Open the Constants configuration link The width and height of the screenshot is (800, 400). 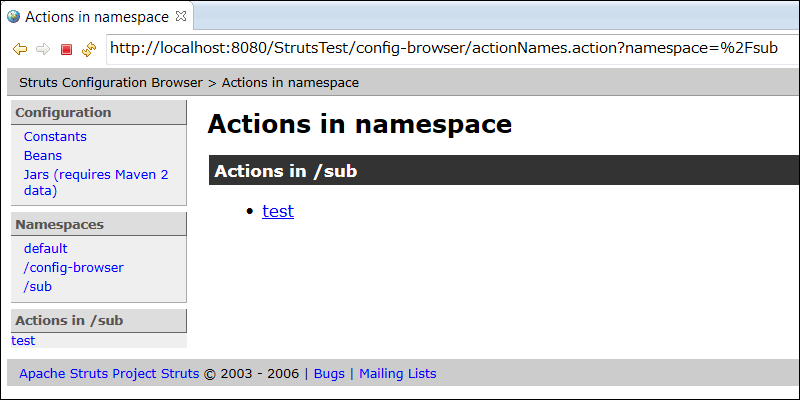coord(55,137)
